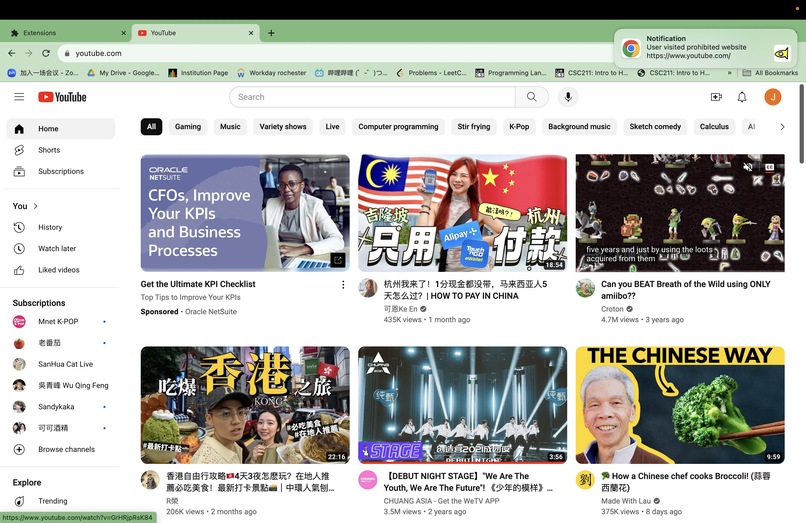Play the 香港之旅 video thumbnail
The height and width of the screenshot is (523, 806).
(x=245, y=405)
